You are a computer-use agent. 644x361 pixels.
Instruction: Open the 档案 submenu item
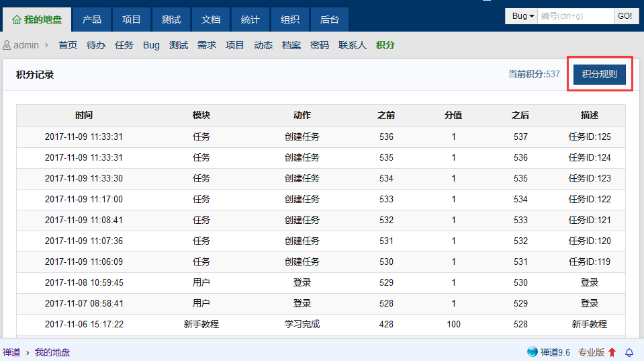tap(291, 46)
